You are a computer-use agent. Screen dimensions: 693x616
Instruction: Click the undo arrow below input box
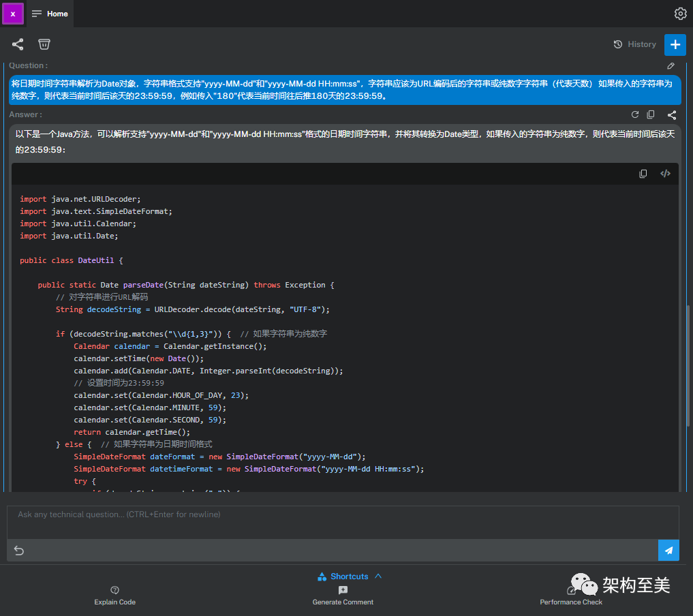(x=19, y=551)
